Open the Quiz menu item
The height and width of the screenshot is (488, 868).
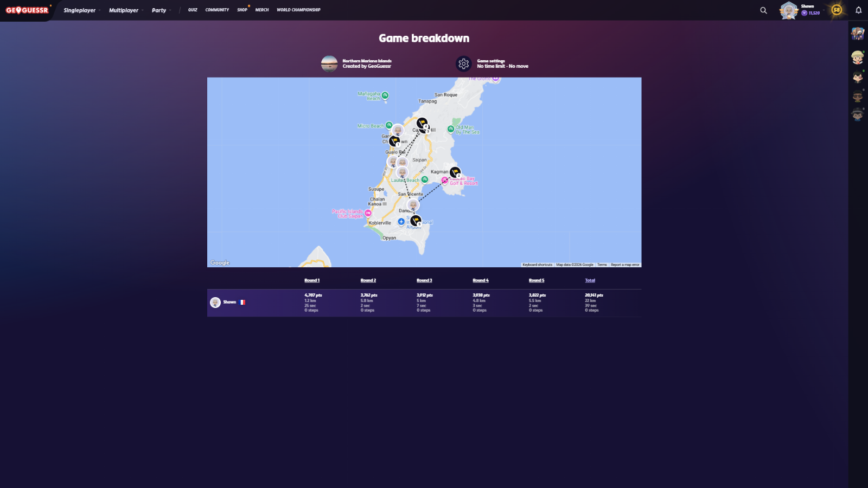(193, 10)
